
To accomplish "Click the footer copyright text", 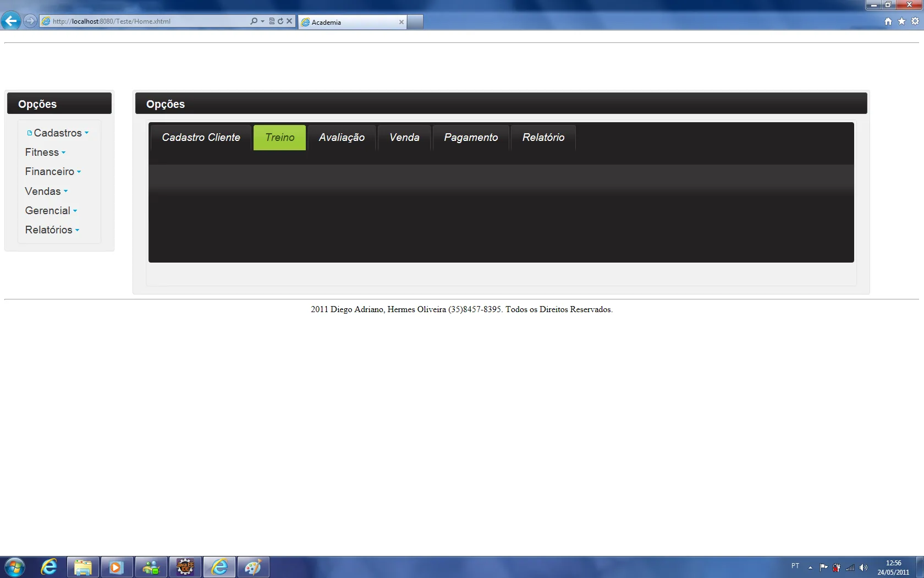I will tap(461, 309).
